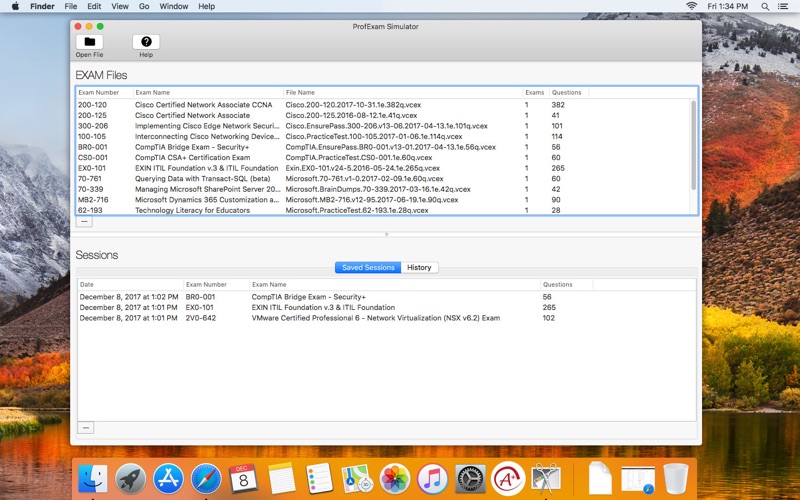This screenshot has width=800, height=500.
Task: Open Launchpad from the Dock
Action: coord(130,479)
